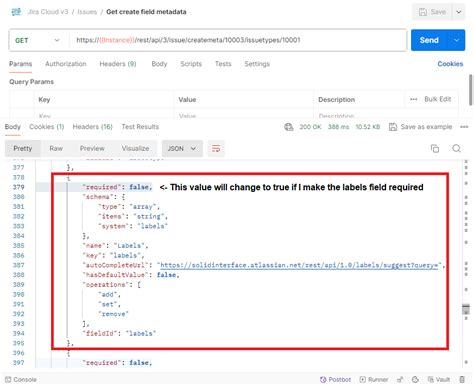Viewport: 474px width, 386px height.
Task: Open the response Cookies (1) tab
Action: click(46, 127)
